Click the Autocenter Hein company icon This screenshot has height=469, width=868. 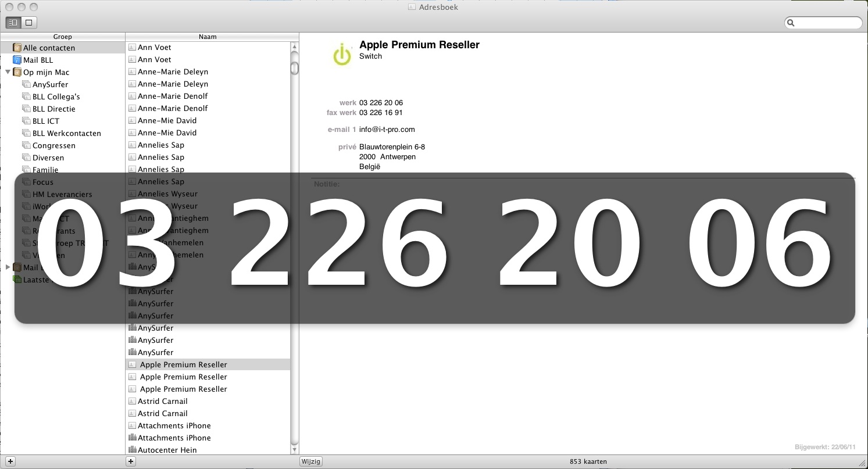point(132,450)
